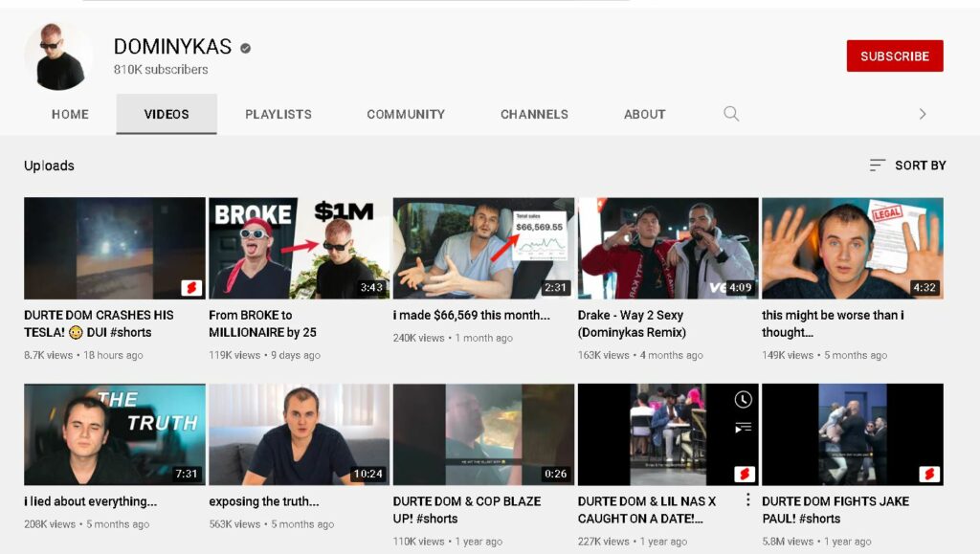Click '119K views • 9 days ago' text
Viewport: 980px width, 554px height.
tap(264, 355)
